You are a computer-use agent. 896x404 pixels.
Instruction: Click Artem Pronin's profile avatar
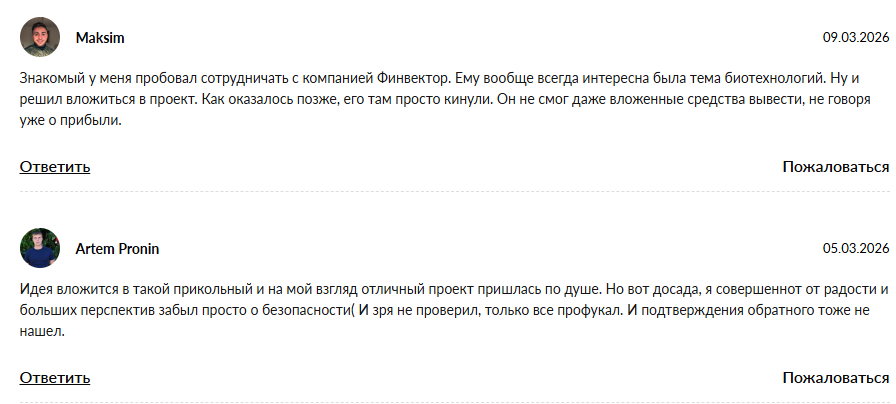click(40, 248)
